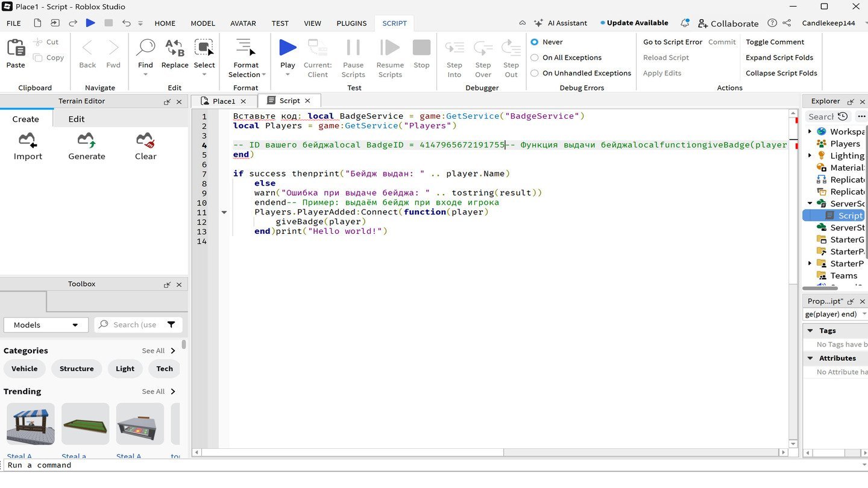This screenshot has height=488, width=868.
Task: Open the AI Assistant button
Action: [560, 23]
